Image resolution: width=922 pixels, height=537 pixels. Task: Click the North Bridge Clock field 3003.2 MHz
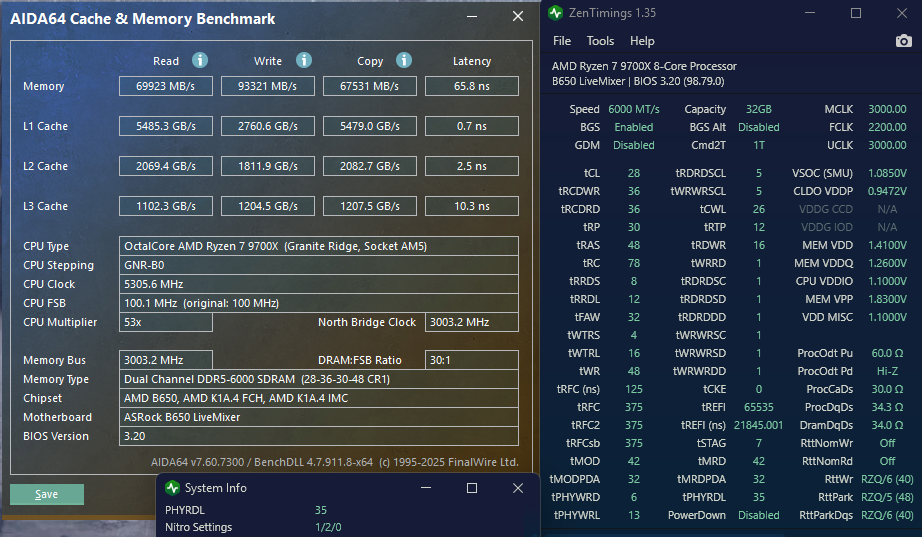click(472, 322)
